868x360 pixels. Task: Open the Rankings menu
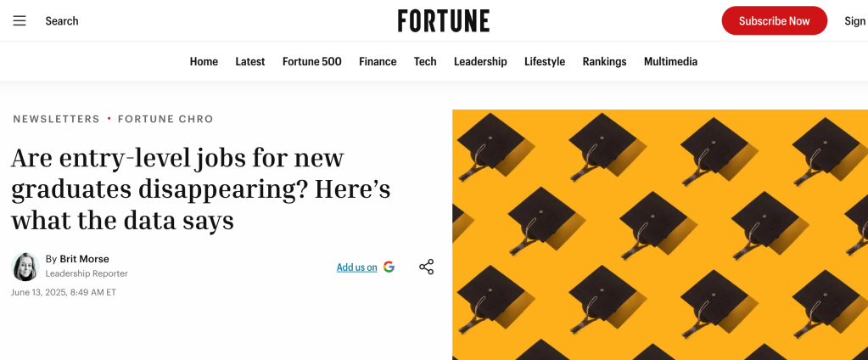click(604, 61)
